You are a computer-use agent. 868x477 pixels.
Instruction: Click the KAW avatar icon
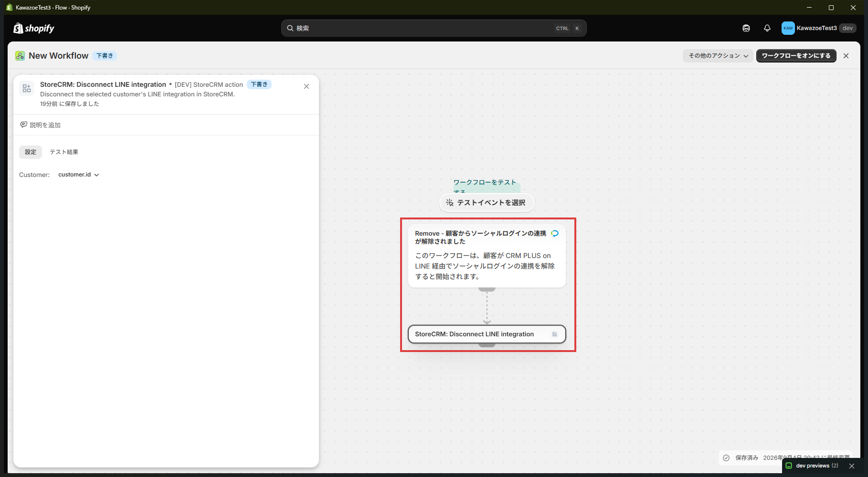coord(788,28)
